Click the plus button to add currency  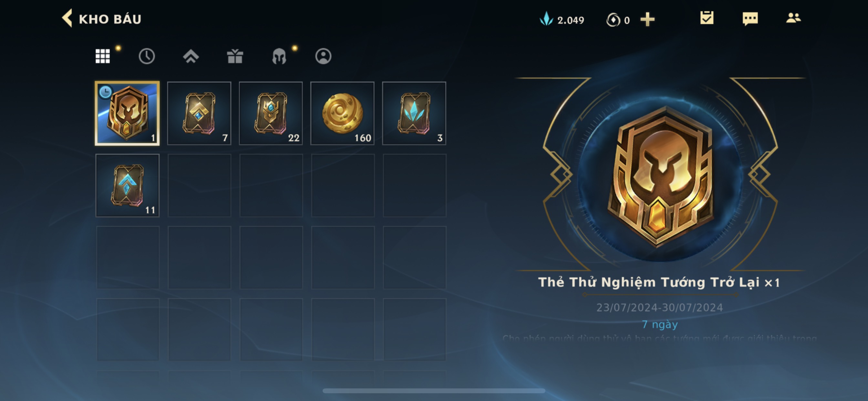(x=647, y=20)
